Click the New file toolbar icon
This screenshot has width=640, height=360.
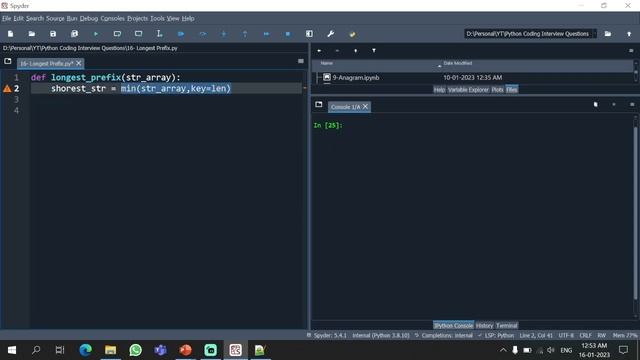[11, 34]
